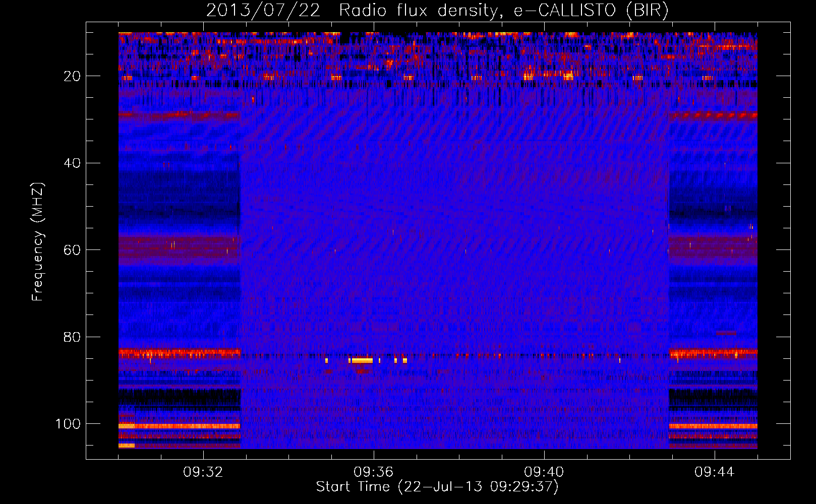Click the 'Start Time (22-Jul-13 09:29:37)' label

pyautogui.click(x=437, y=487)
